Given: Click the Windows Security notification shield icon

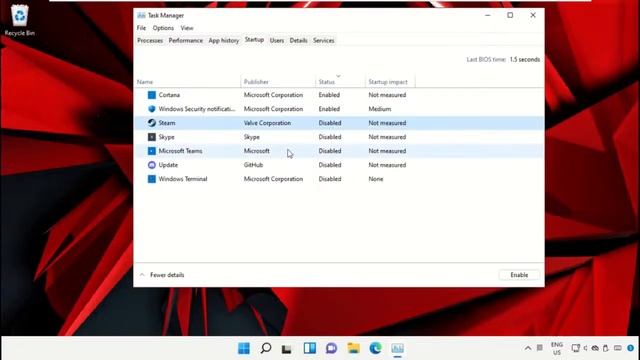Looking at the screenshot, I should [x=151, y=109].
